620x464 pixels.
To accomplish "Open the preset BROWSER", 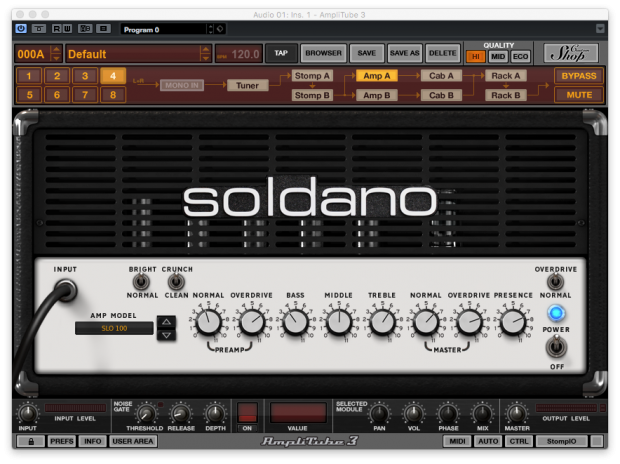I will (323, 53).
